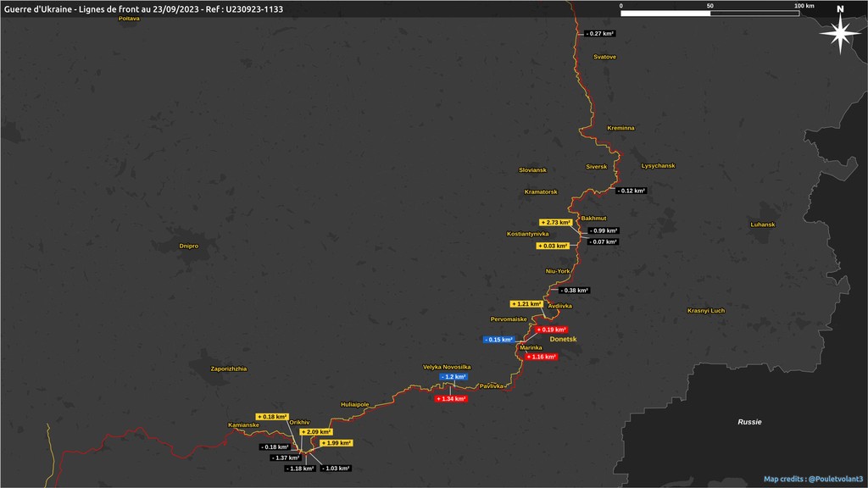Image resolution: width=868 pixels, height=488 pixels.
Task: Click the - 1.03 km² black tag
Action: point(336,469)
